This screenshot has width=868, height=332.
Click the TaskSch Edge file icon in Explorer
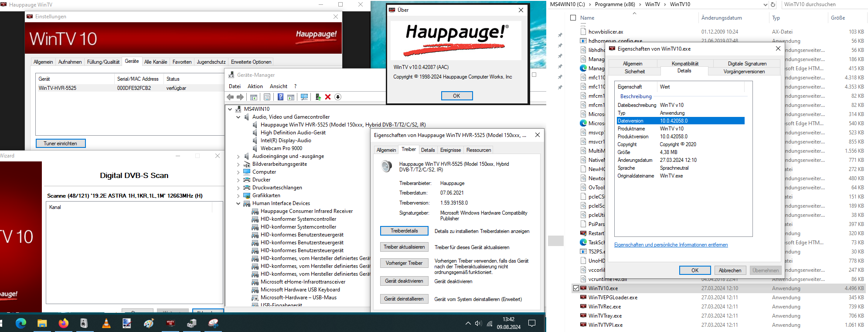click(x=583, y=242)
